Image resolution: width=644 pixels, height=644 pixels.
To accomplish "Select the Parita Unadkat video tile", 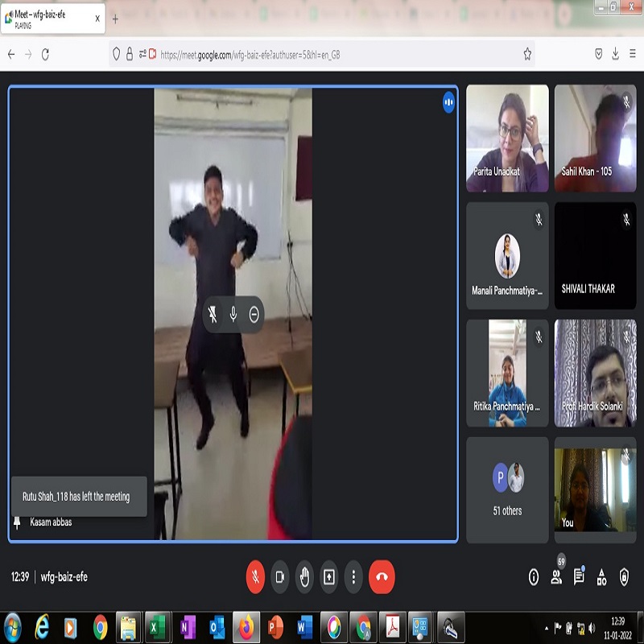I will click(507, 138).
